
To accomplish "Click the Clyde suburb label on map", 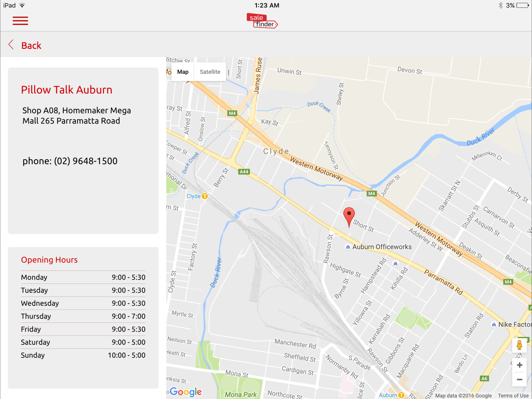I will pyautogui.click(x=276, y=151).
